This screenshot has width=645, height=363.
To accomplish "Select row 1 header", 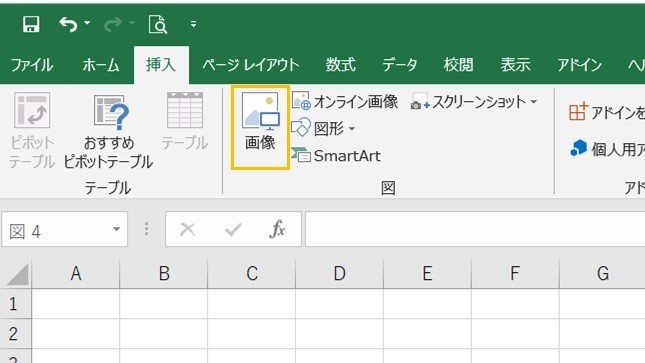I will [15, 304].
